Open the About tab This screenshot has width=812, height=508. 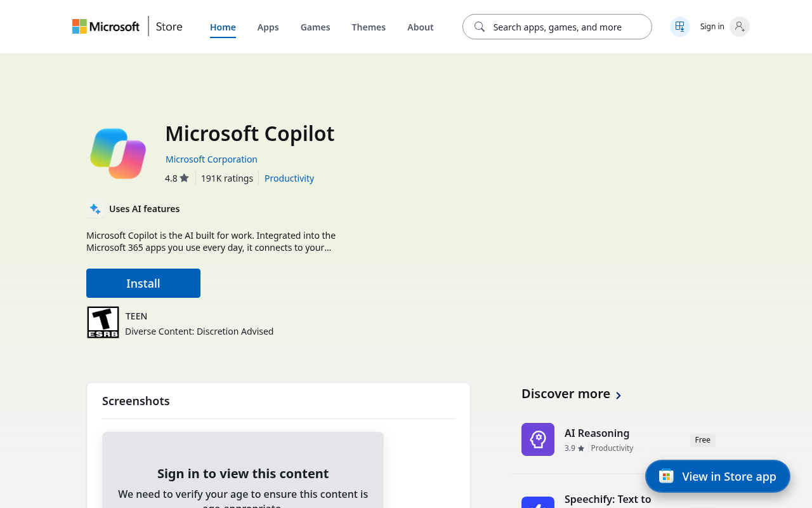[x=421, y=27]
